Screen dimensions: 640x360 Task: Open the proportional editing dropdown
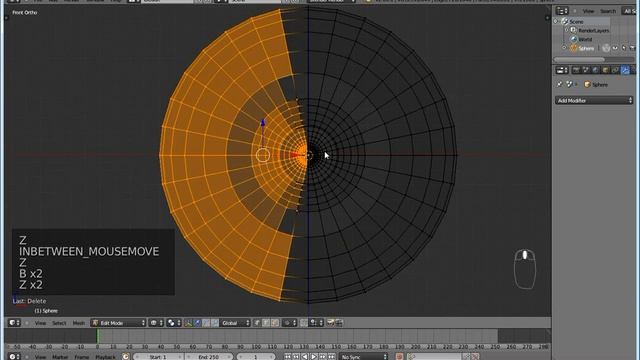pyautogui.click(x=290, y=323)
